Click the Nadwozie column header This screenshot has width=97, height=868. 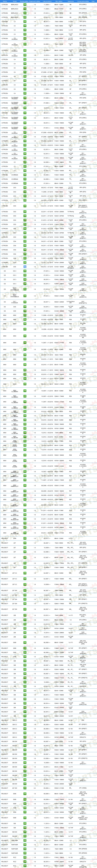point(70,1)
